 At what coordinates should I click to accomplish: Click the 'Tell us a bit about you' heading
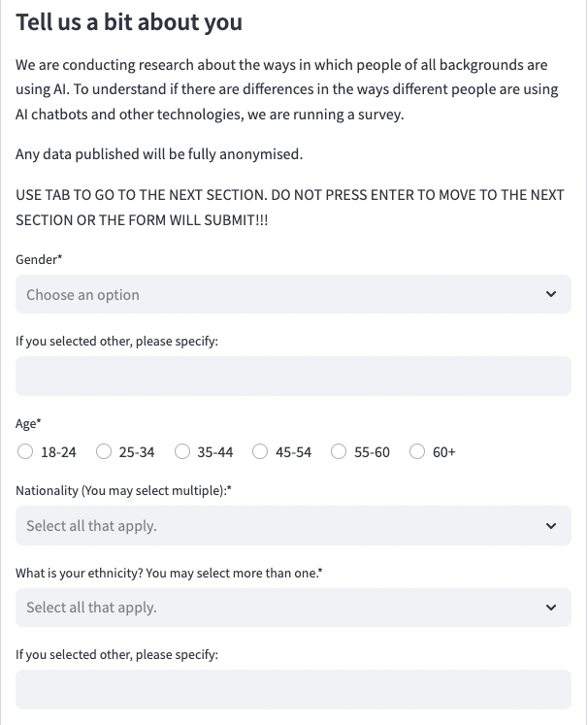coord(129,21)
